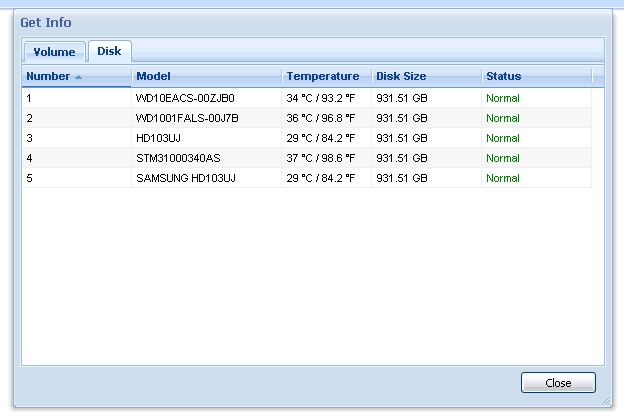Select model SAMSUNG HD103UJ

coord(186,178)
